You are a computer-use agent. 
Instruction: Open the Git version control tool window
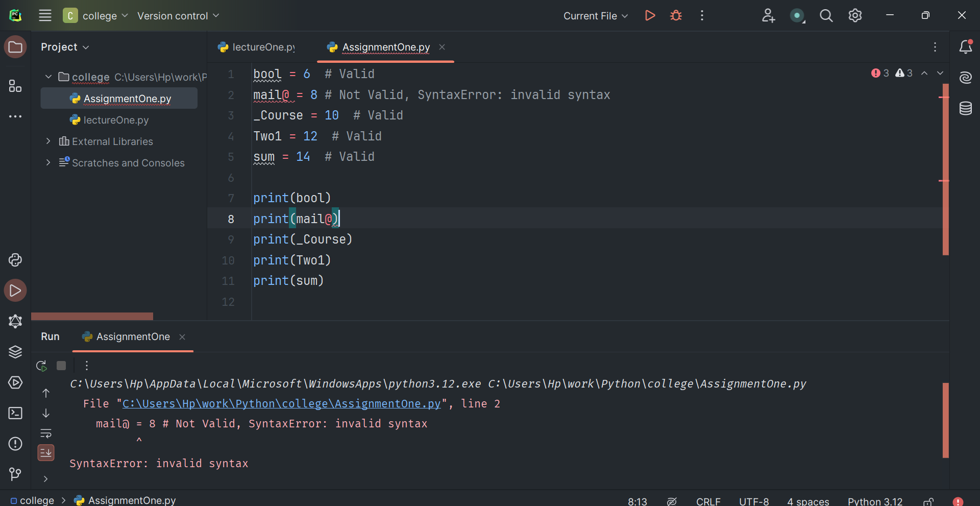click(x=15, y=474)
